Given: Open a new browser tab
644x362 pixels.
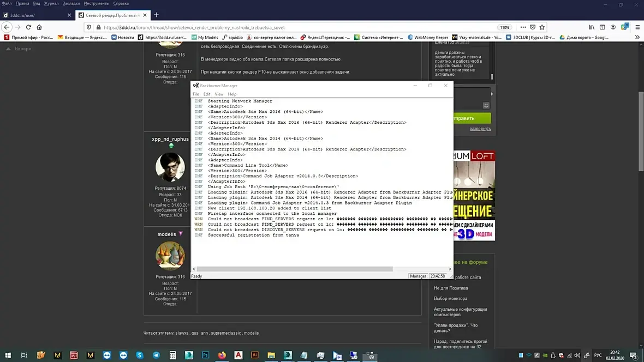Looking at the screenshot, I should (156, 15).
